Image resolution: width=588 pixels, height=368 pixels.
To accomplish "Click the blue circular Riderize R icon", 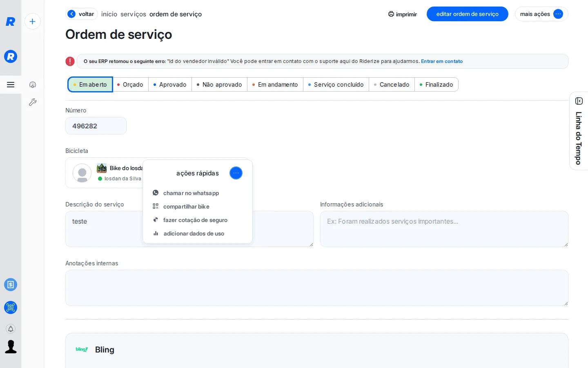I will (11, 56).
